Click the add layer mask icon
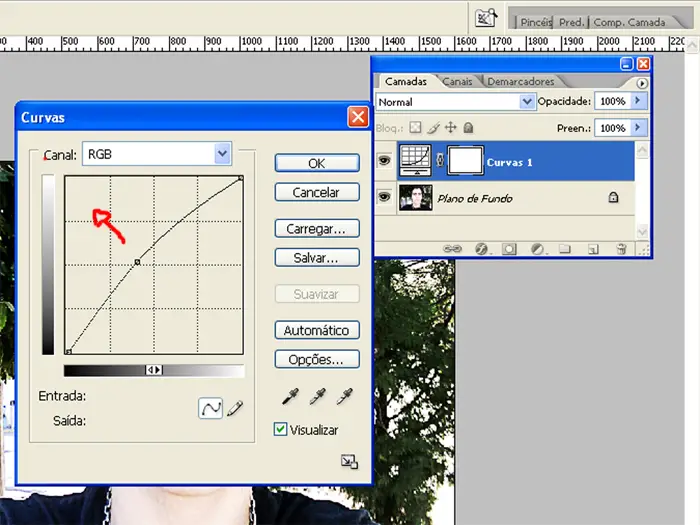This screenshot has width=700, height=525. [508, 248]
